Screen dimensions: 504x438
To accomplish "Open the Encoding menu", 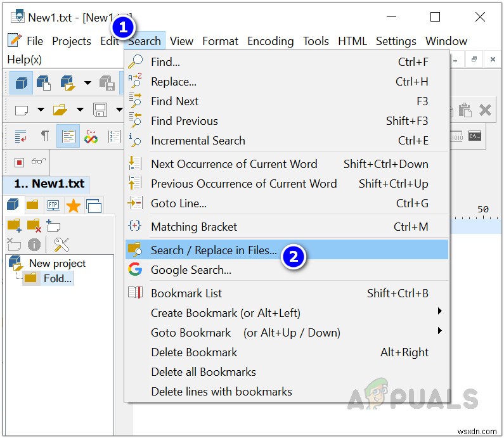I will pyautogui.click(x=270, y=41).
